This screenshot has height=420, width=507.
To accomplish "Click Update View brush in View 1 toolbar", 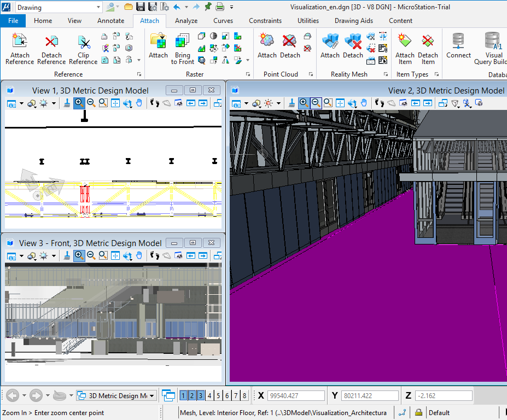I will (x=67, y=103).
